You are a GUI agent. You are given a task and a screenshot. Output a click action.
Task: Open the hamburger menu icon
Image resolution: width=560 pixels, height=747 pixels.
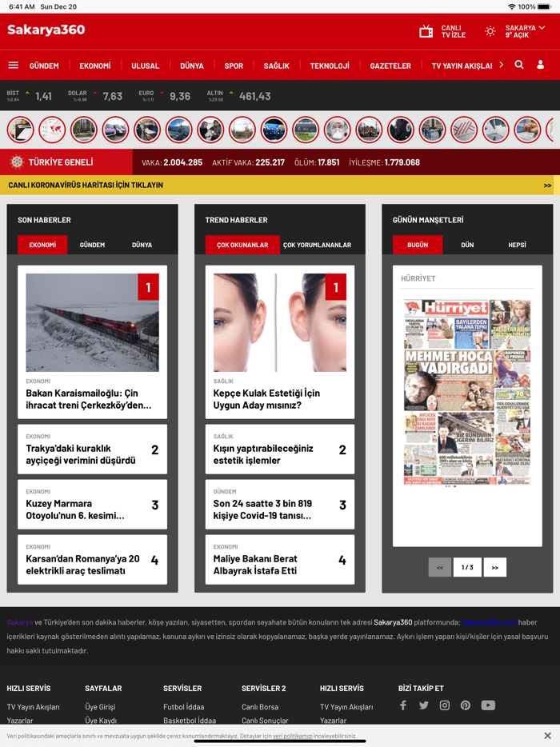coord(14,66)
